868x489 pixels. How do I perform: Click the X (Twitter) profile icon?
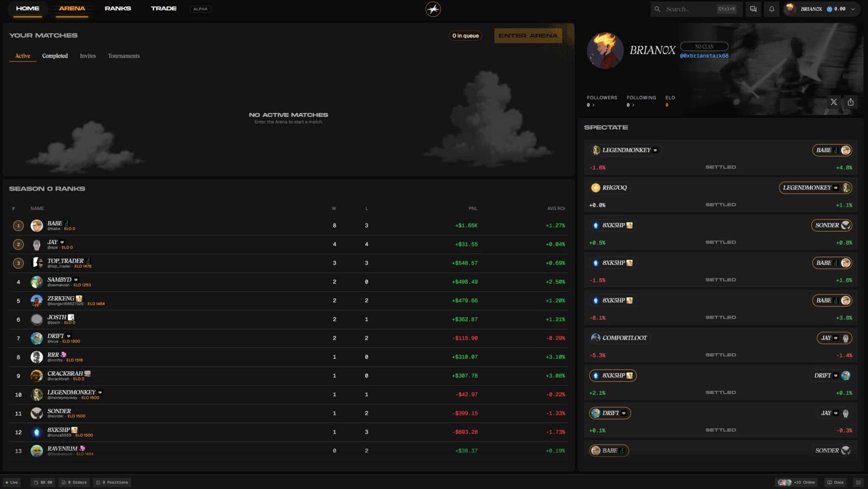(x=834, y=102)
